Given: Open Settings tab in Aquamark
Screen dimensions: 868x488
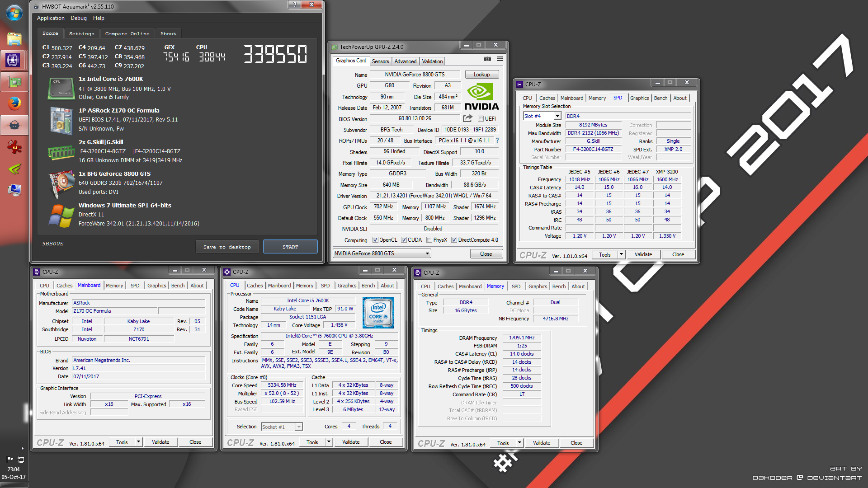Looking at the screenshot, I should 81,33.
